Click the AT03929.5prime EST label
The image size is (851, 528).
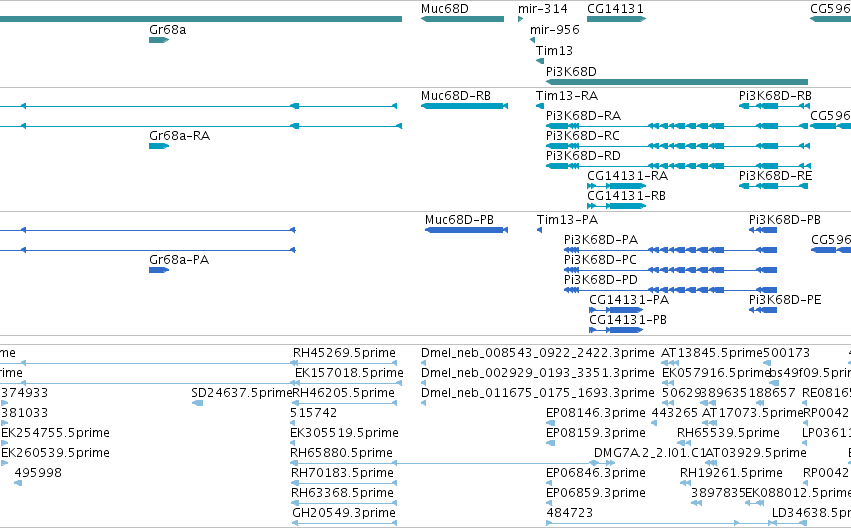click(x=755, y=453)
